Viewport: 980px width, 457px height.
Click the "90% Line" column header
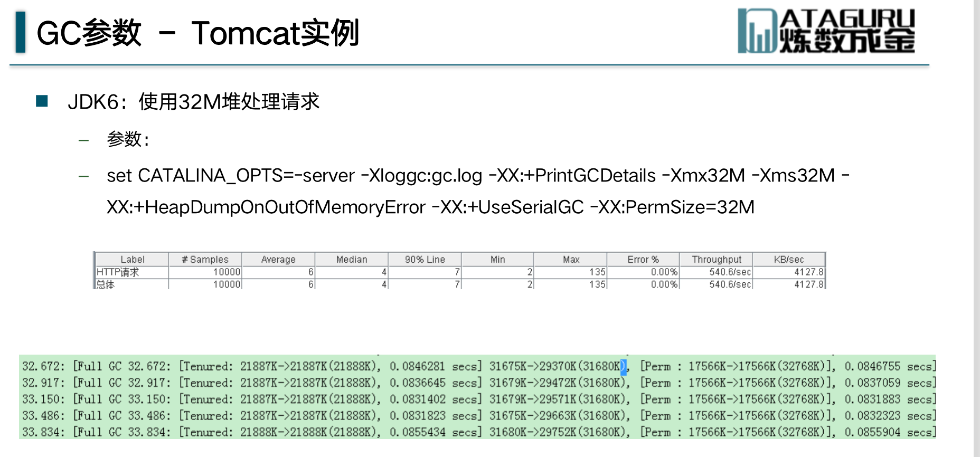pos(425,259)
